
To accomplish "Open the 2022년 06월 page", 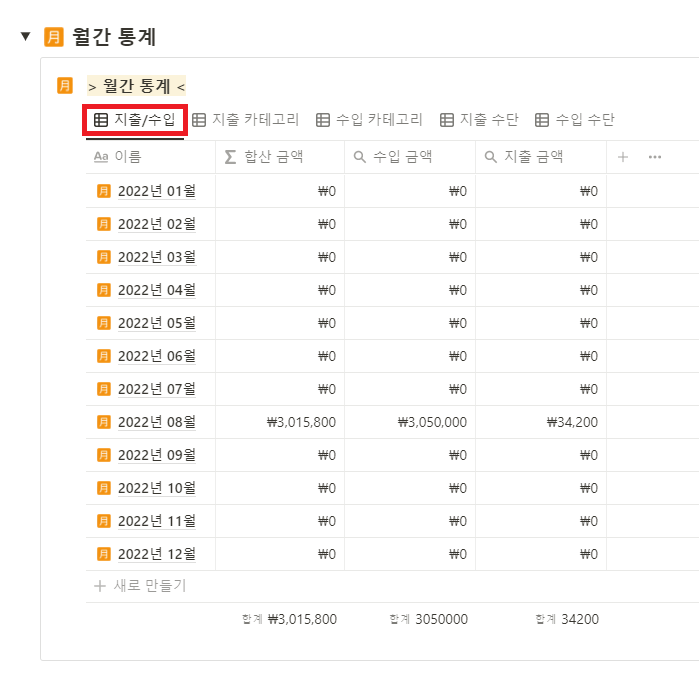I will [156, 356].
